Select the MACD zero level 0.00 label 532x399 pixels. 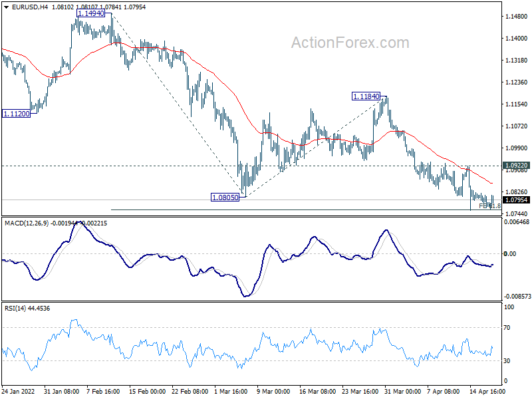click(x=510, y=254)
